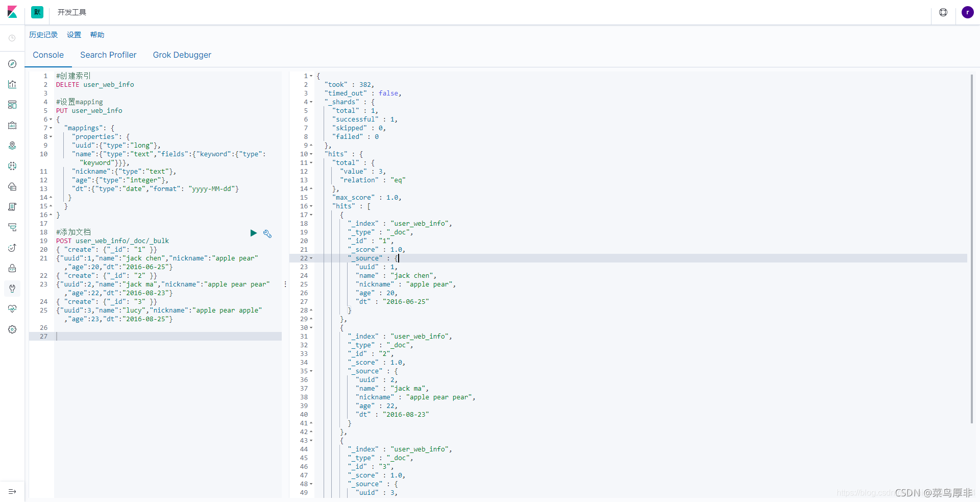This screenshot has height=502, width=980.
Task: Run the bulk request with play icon
Action: (253, 233)
